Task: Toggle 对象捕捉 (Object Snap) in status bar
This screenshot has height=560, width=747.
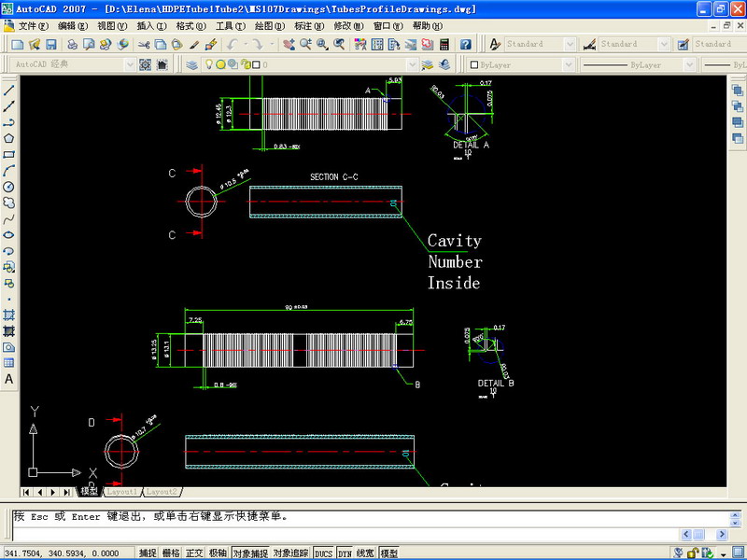Action: pyautogui.click(x=249, y=553)
